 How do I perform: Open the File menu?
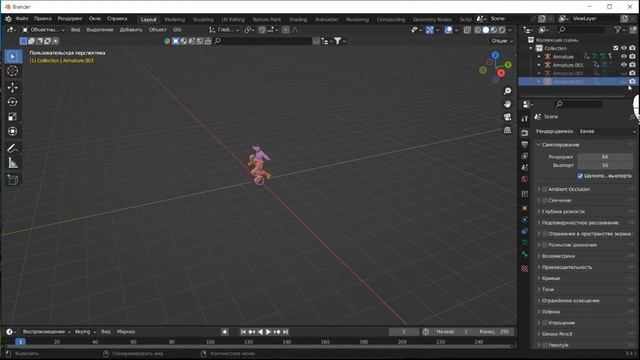click(x=22, y=19)
